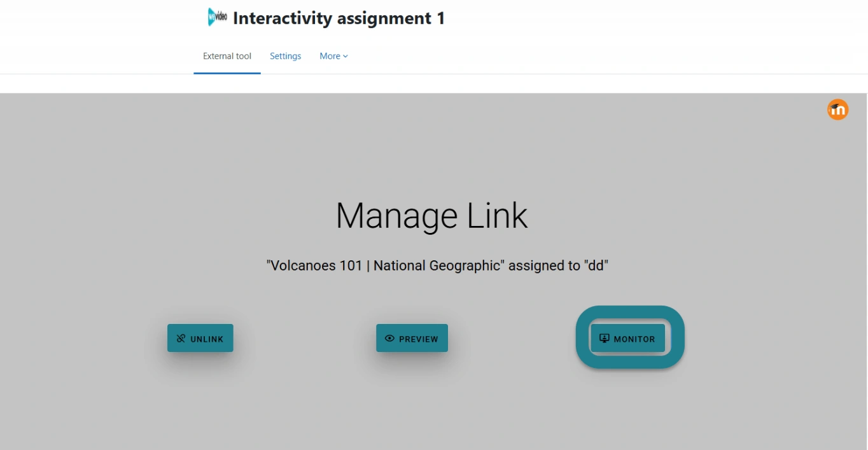Expand the More dropdown menu

pyautogui.click(x=333, y=56)
